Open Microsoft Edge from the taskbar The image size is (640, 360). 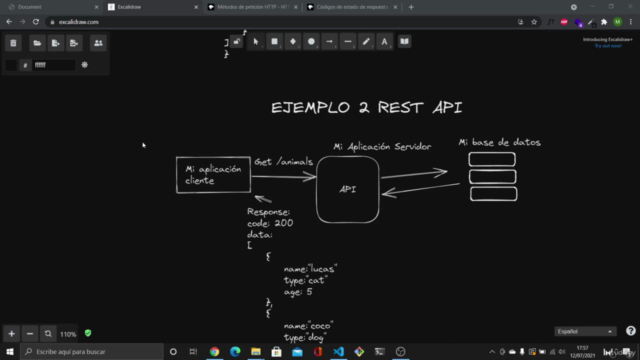(235, 351)
